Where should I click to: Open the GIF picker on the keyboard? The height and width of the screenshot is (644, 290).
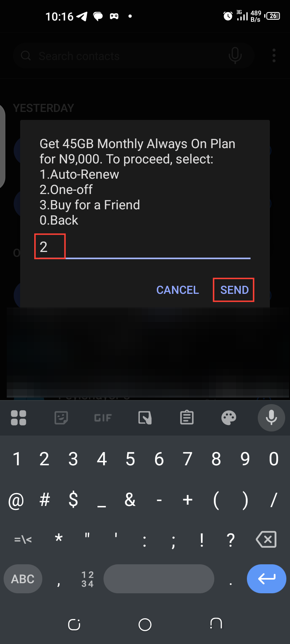tap(103, 418)
